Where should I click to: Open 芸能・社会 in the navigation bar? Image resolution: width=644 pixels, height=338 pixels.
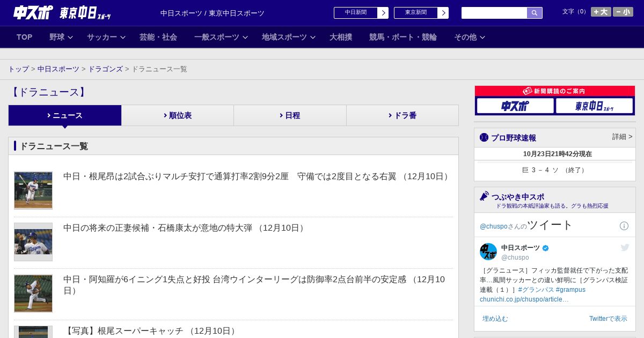coord(158,37)
